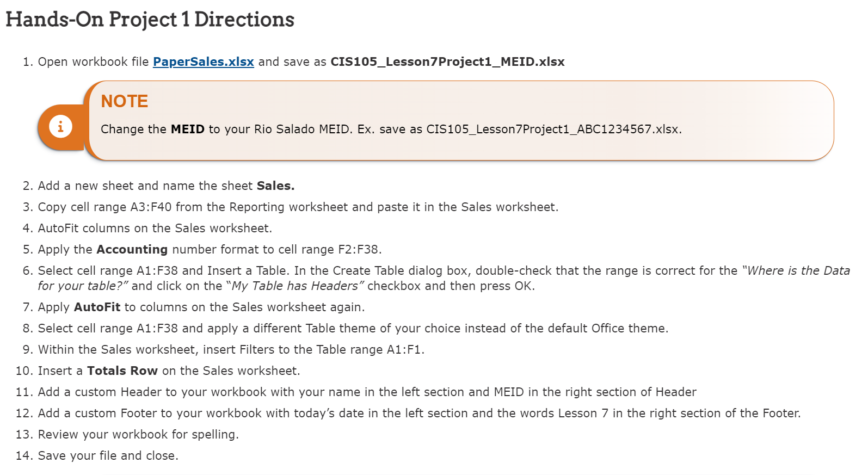Click the orange NOTE title
The image size is (868, 475).
click(x=125, y=101)
